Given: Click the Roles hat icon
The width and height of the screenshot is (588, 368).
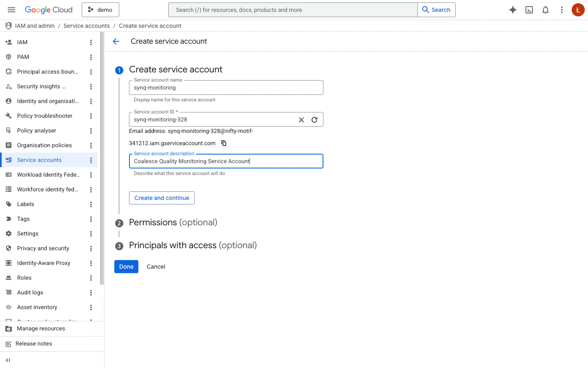Looking at the screenshot, I should pyautogui.click(x=9, y=278).
